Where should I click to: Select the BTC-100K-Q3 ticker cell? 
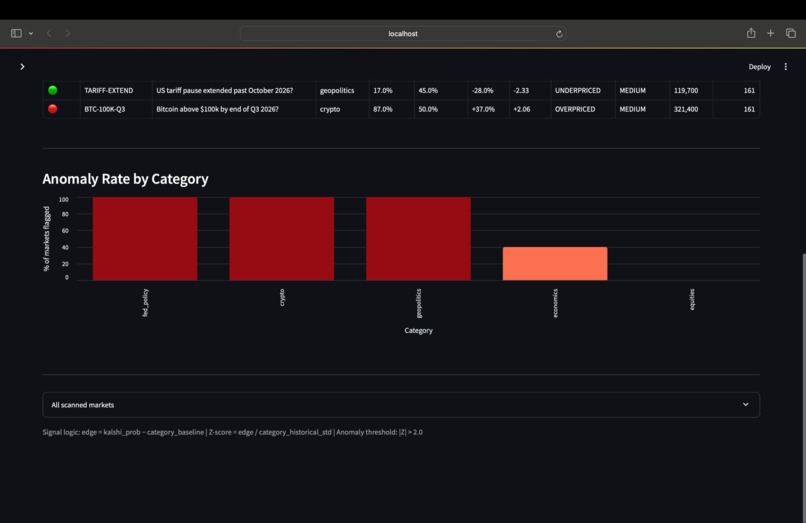(x=116, y=109)
